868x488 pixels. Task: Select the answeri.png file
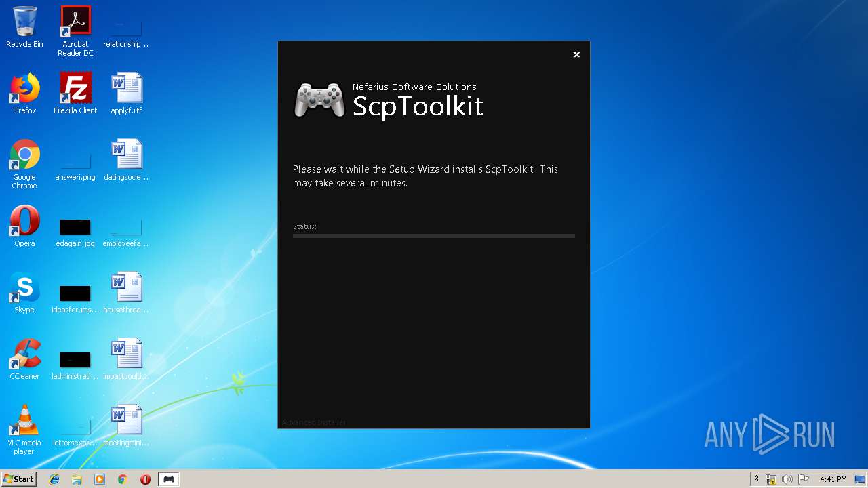[x=75, y=165]
